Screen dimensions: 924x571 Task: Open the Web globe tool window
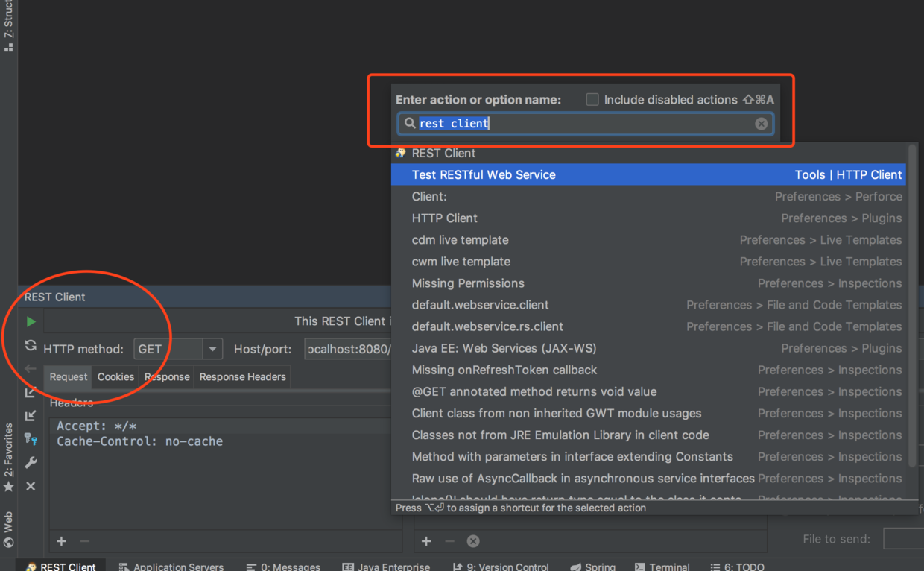(x=8, y=529)
